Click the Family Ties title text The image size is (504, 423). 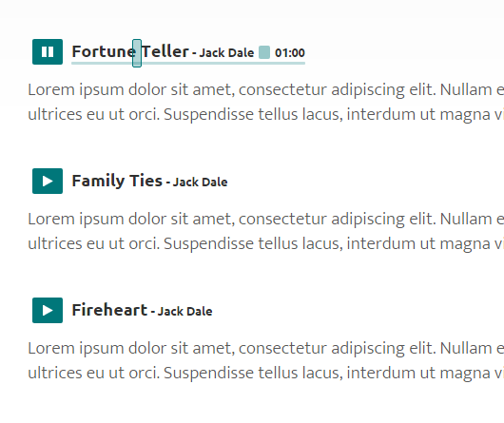(117, 181)
